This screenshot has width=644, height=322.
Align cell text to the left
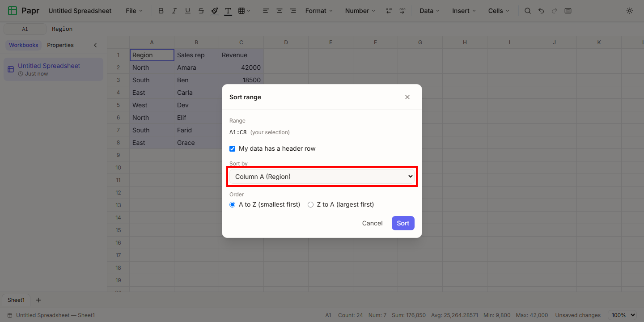pyautogui.click(x=266, y=11)
